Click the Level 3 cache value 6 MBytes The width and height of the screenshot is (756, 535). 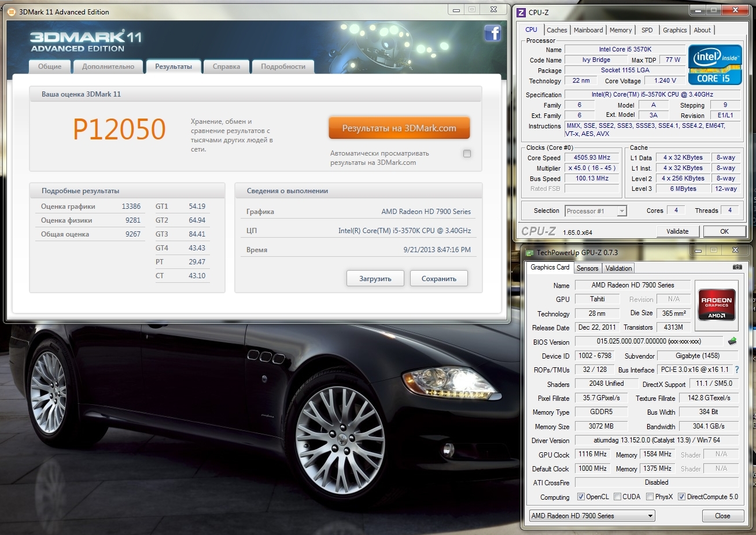point(683,189)
